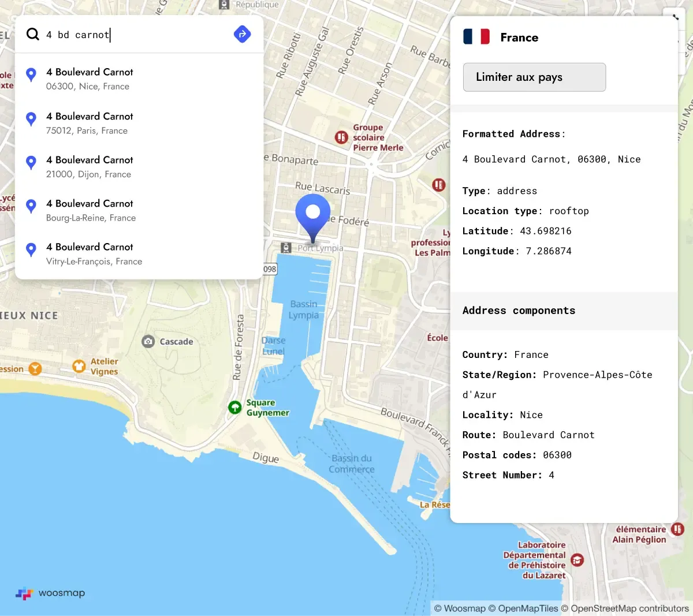Click 'Locality: Nice' text
693x616 pixels.
[502, 415]
